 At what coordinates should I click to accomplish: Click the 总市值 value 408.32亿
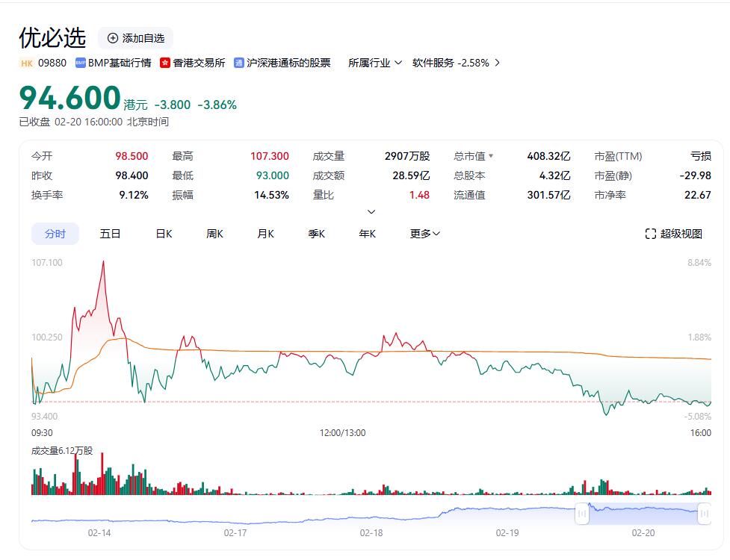549,156
